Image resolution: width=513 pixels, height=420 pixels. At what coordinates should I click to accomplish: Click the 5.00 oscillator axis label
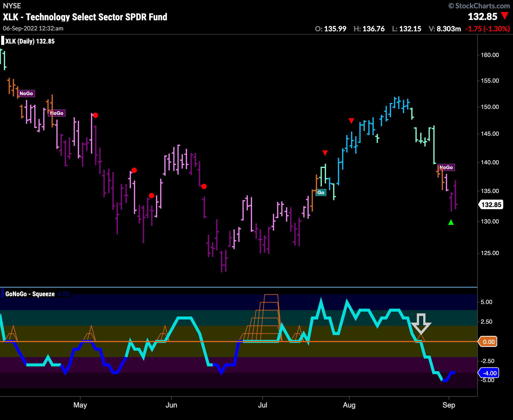coord(486,302)
